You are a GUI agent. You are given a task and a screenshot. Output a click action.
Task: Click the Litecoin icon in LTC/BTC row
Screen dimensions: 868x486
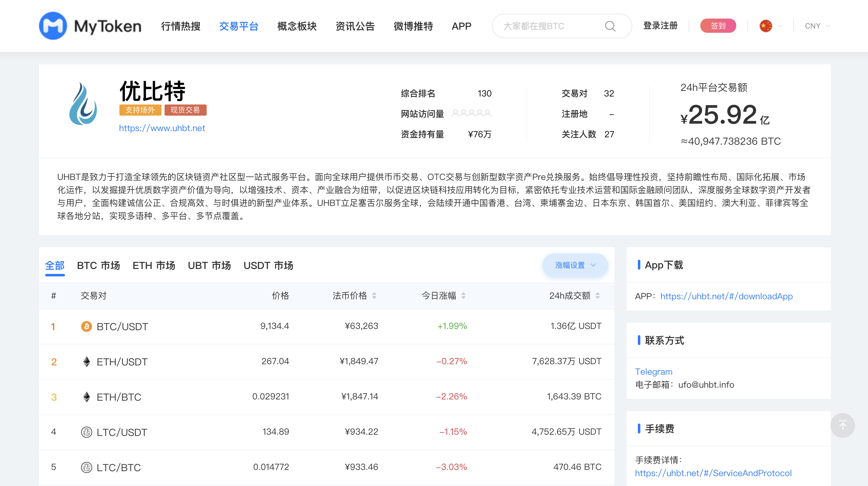click(x=87, y=467)
